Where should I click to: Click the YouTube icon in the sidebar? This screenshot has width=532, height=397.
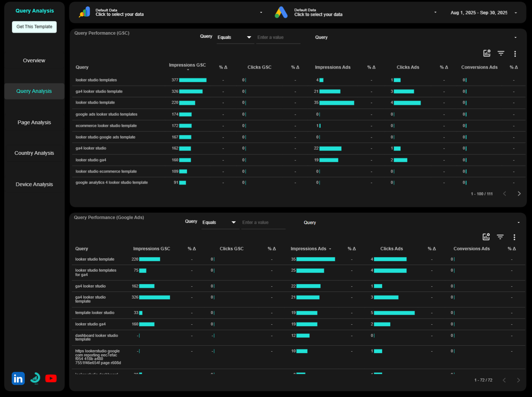click(x=51, y=378)
